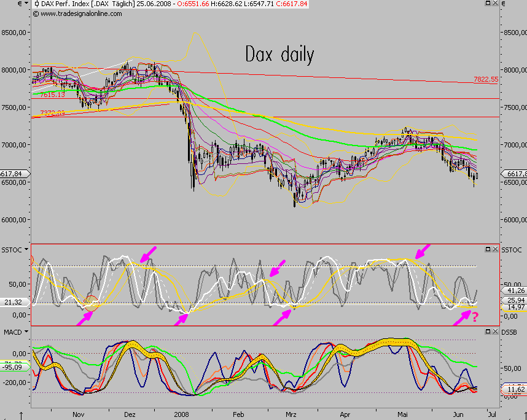The image size is (527, 420).
Task: Maximize the DSSB indicator pane
Action: coord(488,332)
